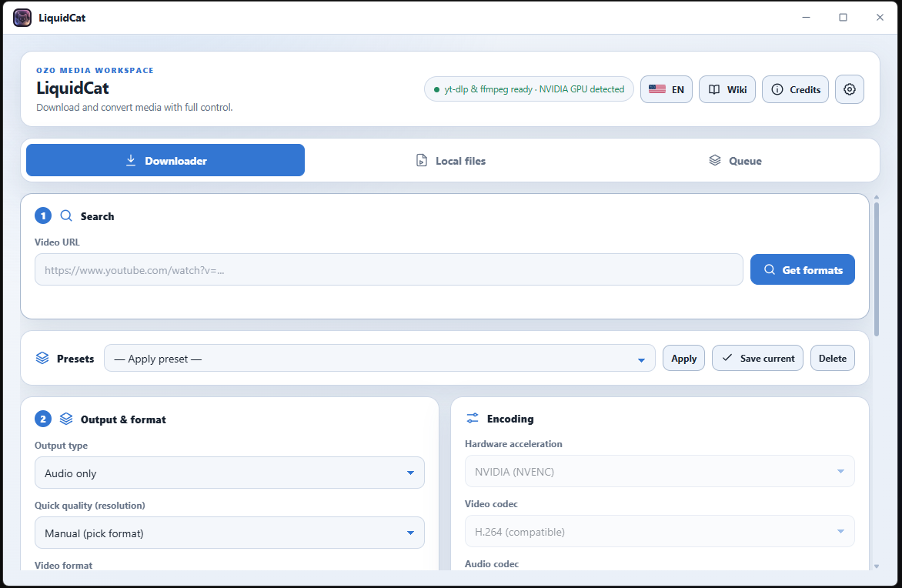Apply the selected preset
This screenshot has width=902, height=588.
tap(683, 358)
